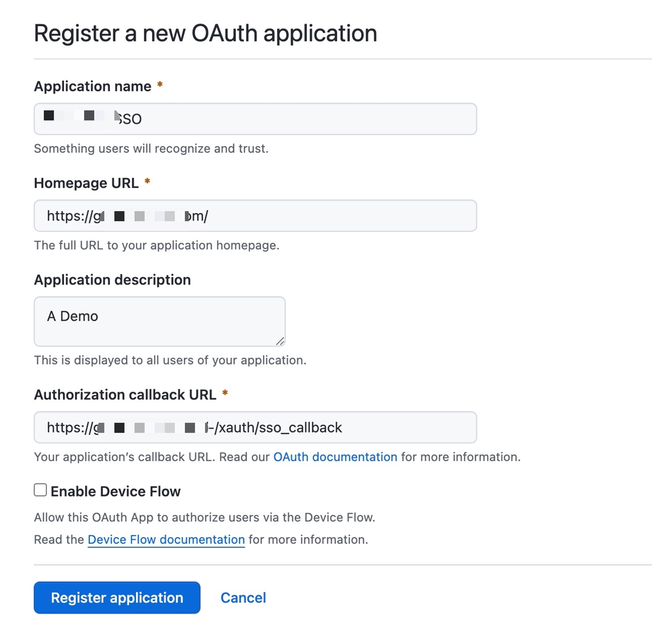Click the asterisk beside Application name
652x644 pixels.
[x=160, y=85]
